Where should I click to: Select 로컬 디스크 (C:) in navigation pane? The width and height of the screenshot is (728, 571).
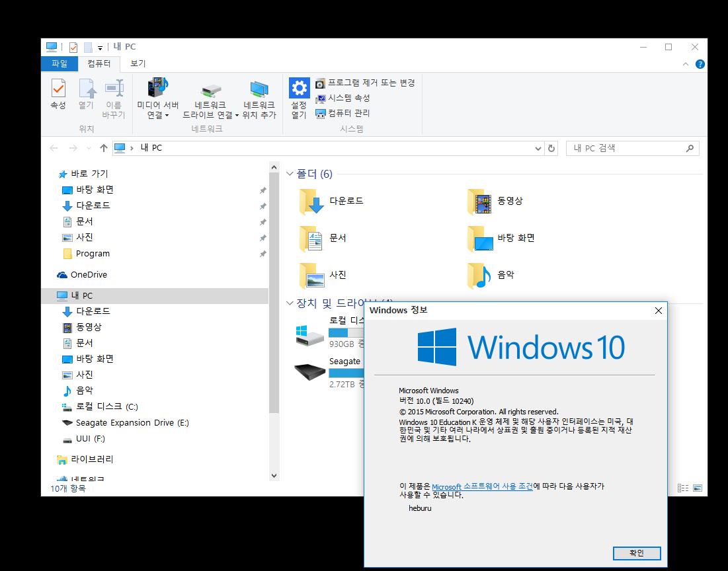click(101, 406)
